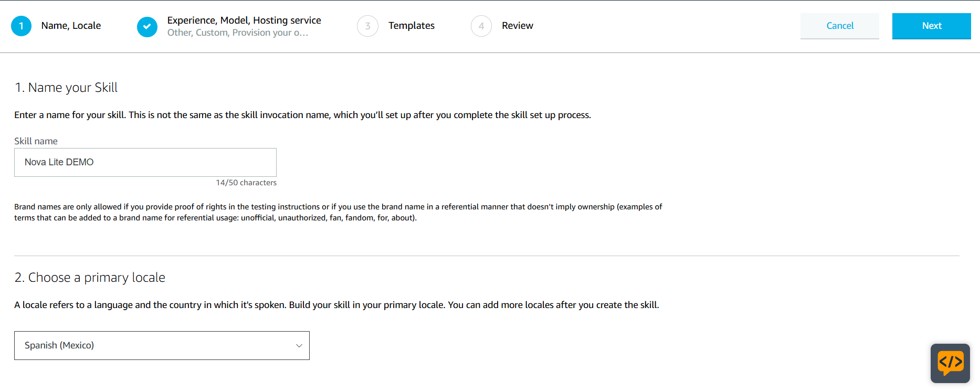Open the orange code chat widget
The width and height of the screenshot is (980, 392).
(950, 363)
